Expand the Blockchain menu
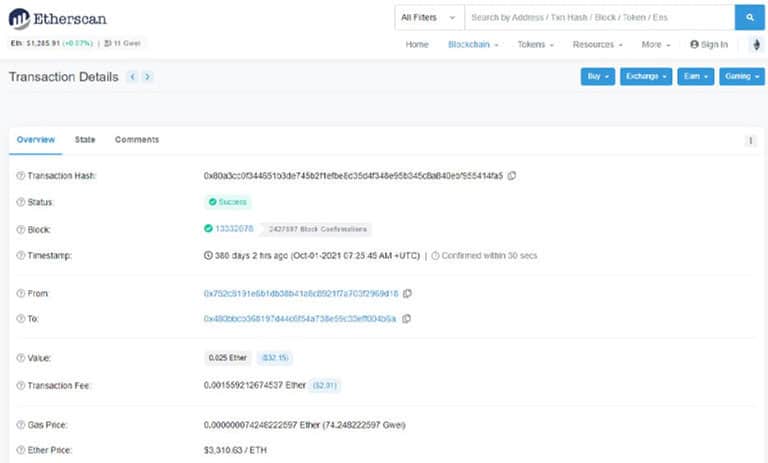Screen dimensions: 768x463 coord(473,45)
